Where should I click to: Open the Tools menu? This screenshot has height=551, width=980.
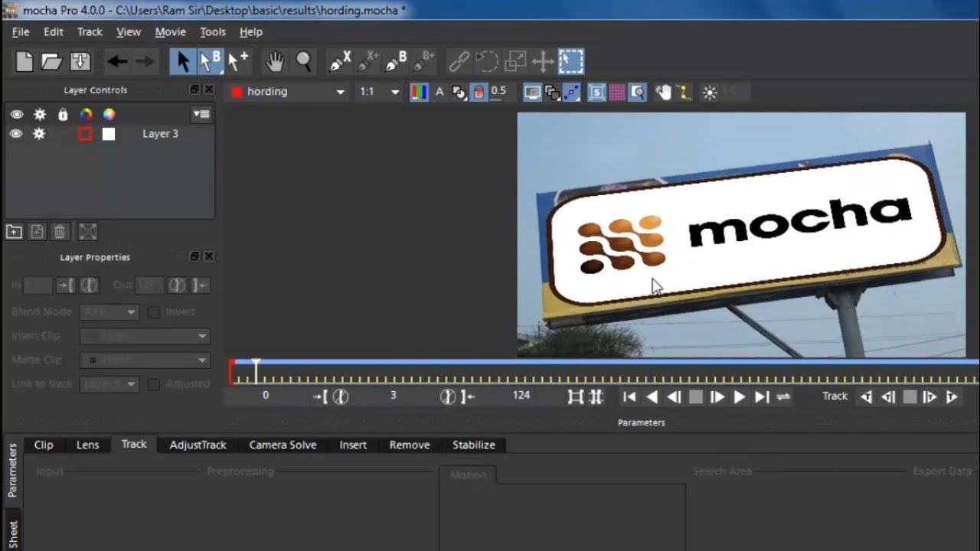tap(213, 32)
